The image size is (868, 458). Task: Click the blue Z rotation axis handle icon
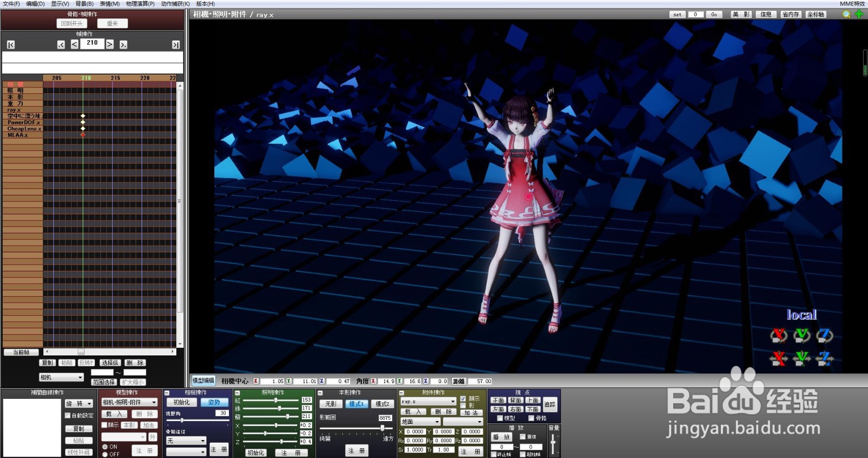coord(825,335)
